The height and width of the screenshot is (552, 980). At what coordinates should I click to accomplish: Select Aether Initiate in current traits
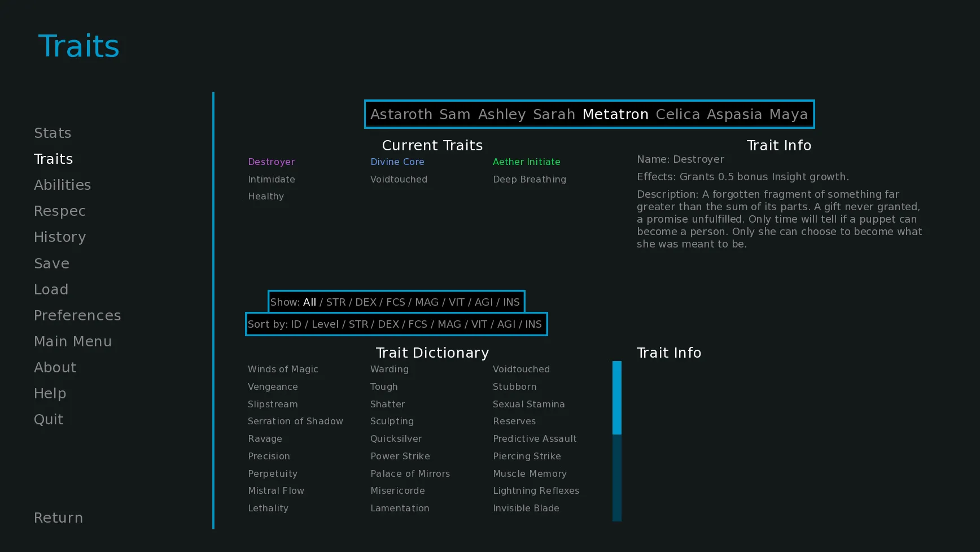(x=527, y=162)
